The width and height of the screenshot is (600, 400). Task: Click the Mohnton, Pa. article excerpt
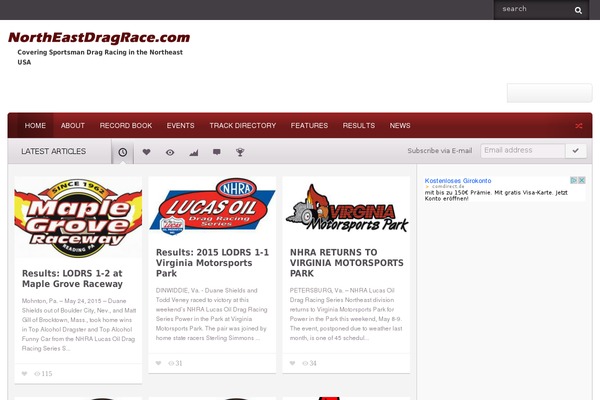pyautogui.click(x=79, y=325)
